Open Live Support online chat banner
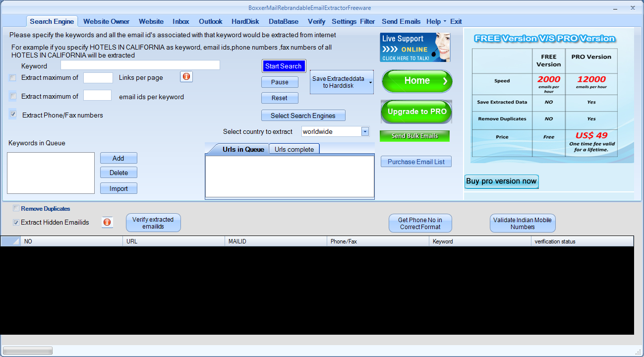644x357 pixels. (414, 47)
